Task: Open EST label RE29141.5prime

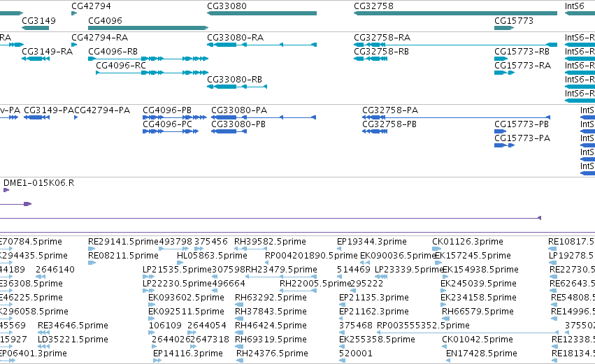Action: (123, 242)
